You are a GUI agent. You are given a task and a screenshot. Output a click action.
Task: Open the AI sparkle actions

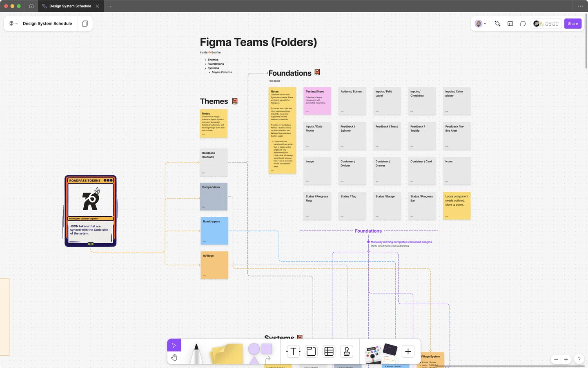(497, 24)
